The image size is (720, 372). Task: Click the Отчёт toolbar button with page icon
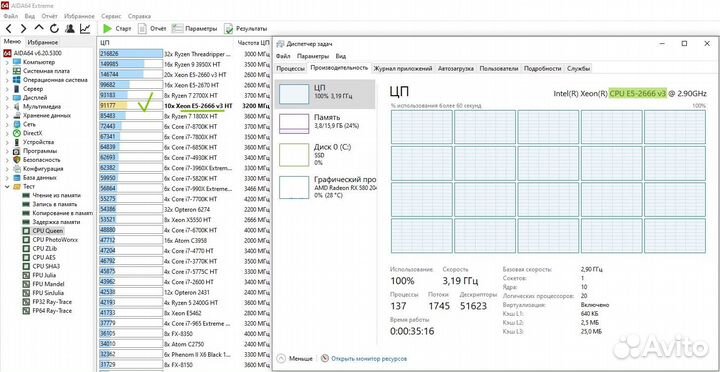click(152, 28)
